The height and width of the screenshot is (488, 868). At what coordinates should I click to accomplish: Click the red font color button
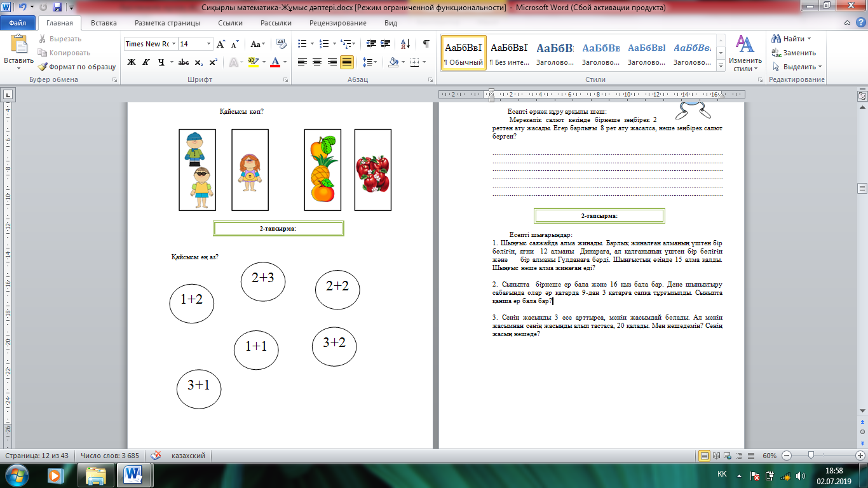pos(275,62)
